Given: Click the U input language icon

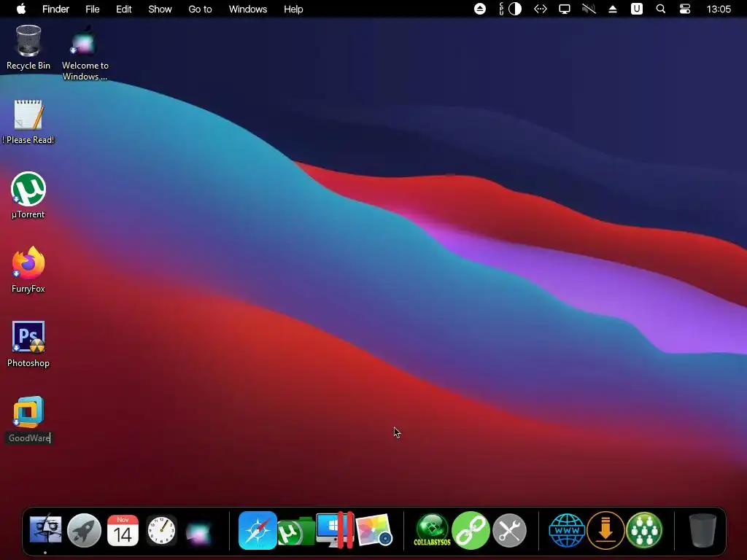Looking at the screenshot, I should tap(636, 9).
